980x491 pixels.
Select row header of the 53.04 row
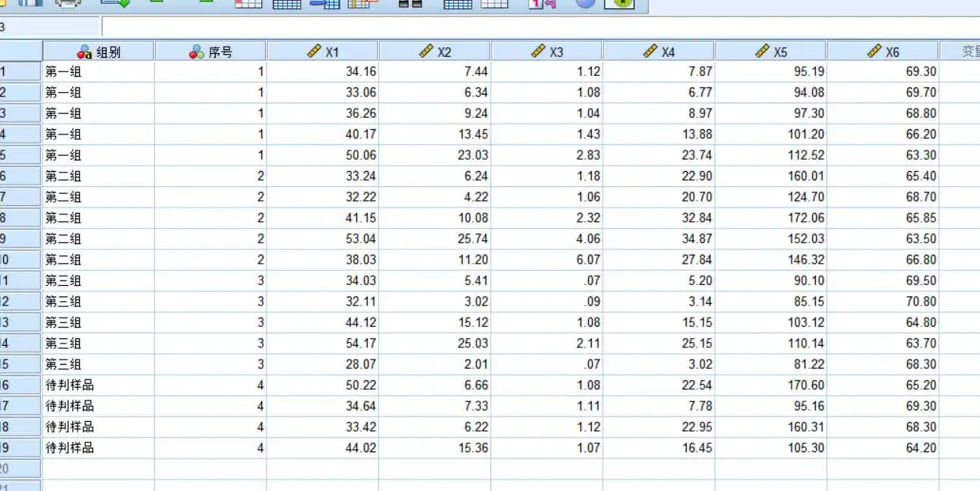[x=21, y=239]
